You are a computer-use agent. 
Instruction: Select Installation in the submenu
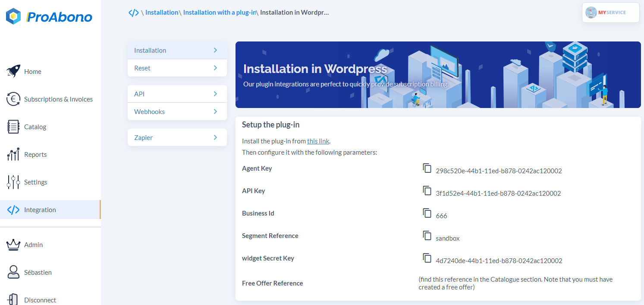tap(177, 50)
